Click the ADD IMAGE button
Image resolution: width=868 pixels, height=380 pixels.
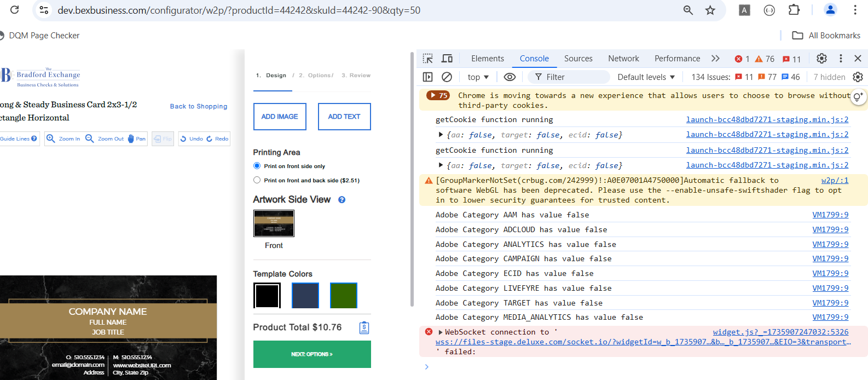tap(280, 117)
